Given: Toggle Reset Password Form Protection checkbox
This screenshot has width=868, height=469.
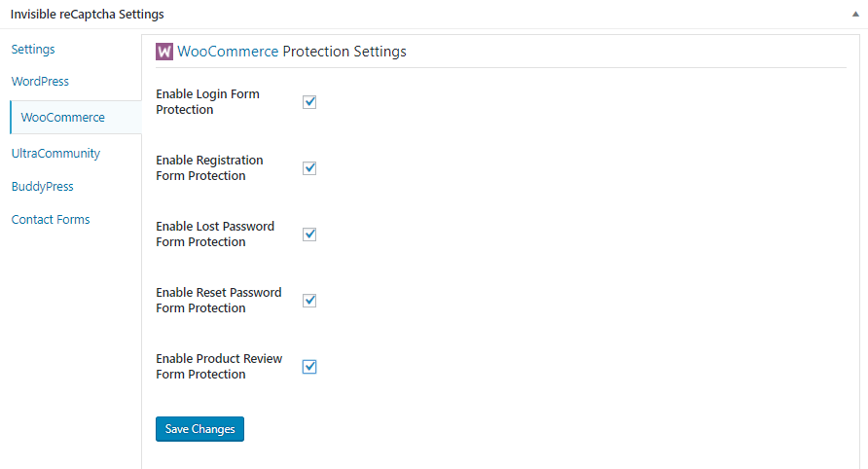Looking at the screenshot, I should point(309,301).
